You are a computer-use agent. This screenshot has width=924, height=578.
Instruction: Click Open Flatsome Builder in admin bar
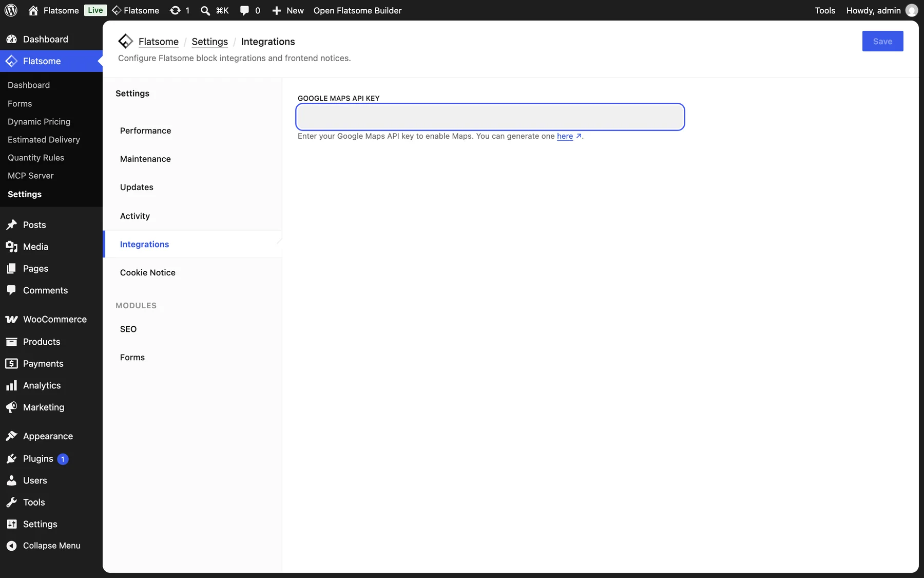coord(357,10)
